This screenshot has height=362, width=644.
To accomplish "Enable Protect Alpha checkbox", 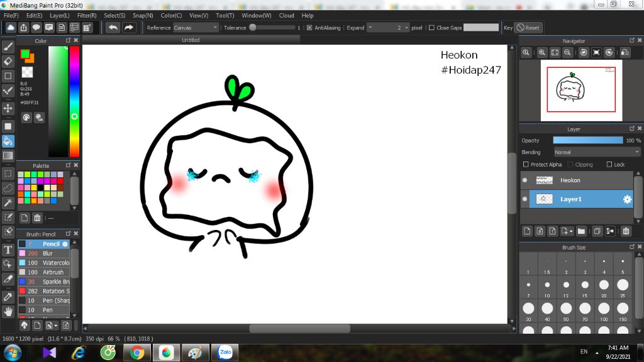I will (526, 165).
